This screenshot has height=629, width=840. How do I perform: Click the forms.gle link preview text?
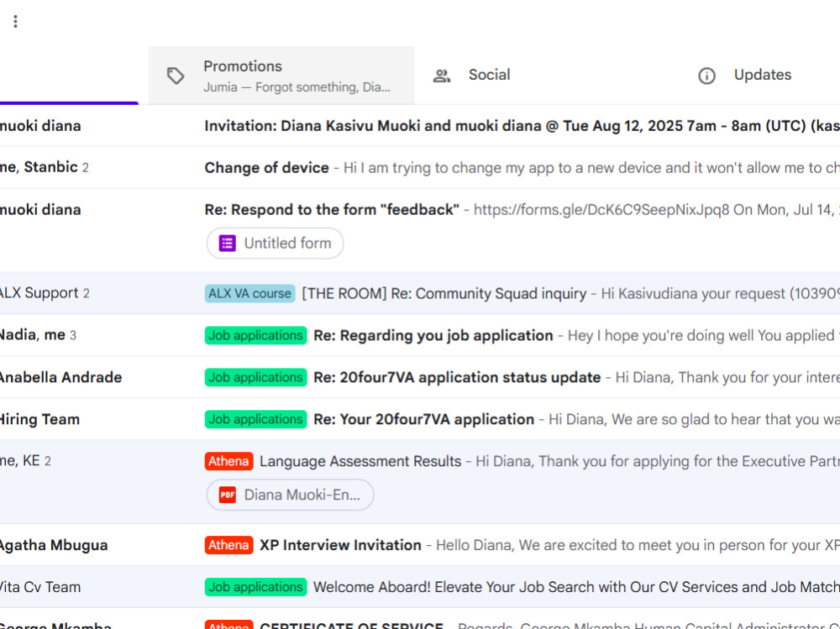(x=601, y=209)
